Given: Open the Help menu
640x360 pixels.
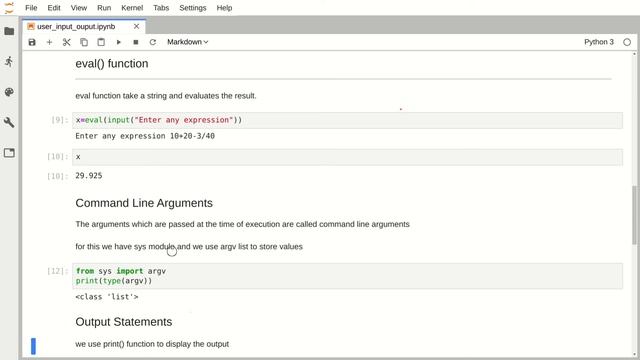Looking at the screenshot, I should (x=224, y=8).
